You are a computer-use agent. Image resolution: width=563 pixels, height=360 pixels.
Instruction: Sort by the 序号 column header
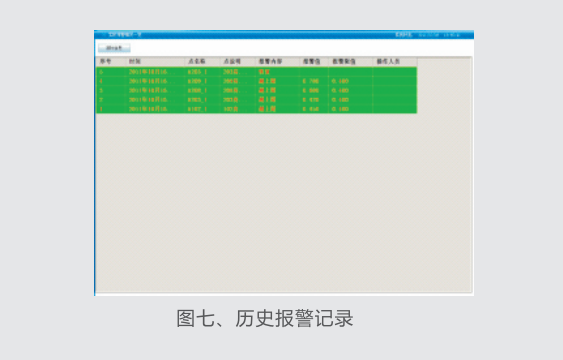[111, 62]
